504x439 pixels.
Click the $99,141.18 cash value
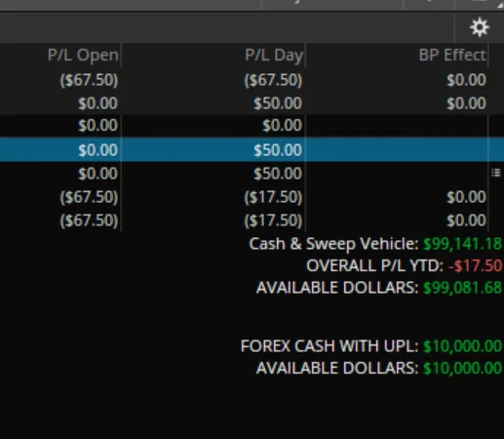(x=462, y=244)
